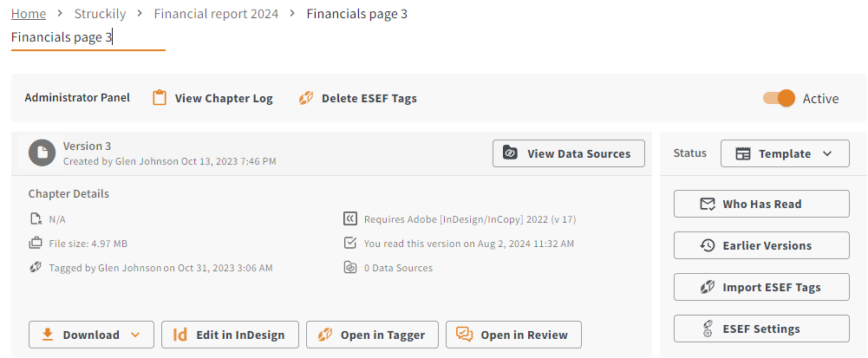This screenshot has width=868, height=358.
Task: Open the Template status dropdown
Action: [x=785, y=153]
